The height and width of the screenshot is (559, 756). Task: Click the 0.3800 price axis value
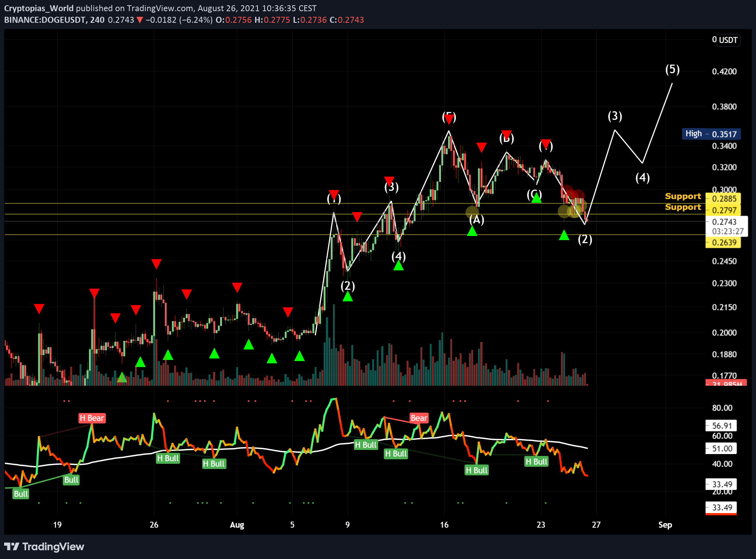click(x=724, y=107)
